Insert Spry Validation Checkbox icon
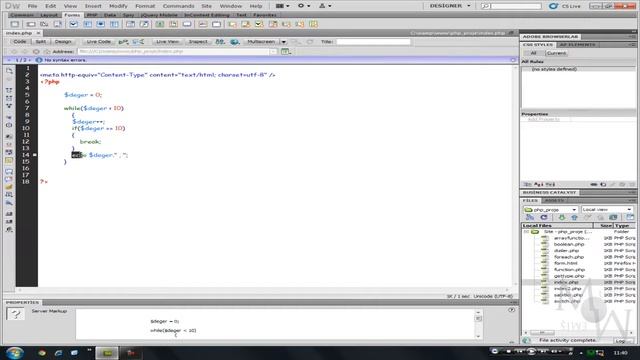Screen dimensions: 640x360 259,24
